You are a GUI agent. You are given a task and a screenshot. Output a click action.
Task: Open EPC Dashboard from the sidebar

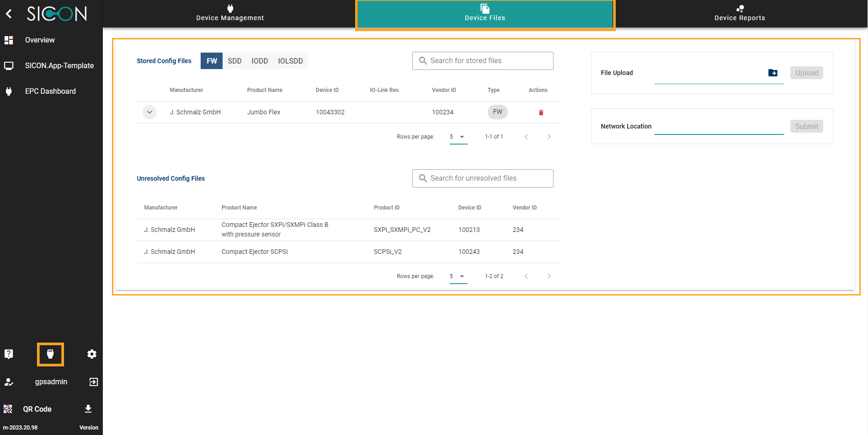50,91
